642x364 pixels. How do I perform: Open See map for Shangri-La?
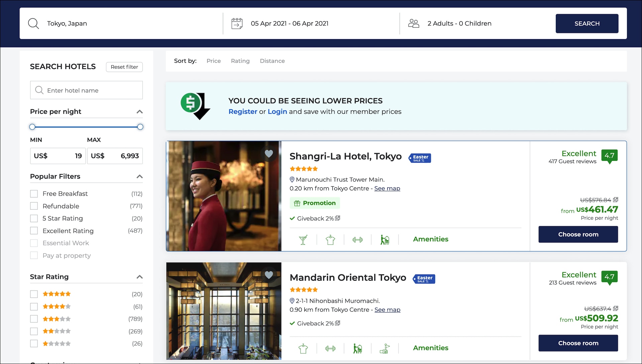(387, 188)
